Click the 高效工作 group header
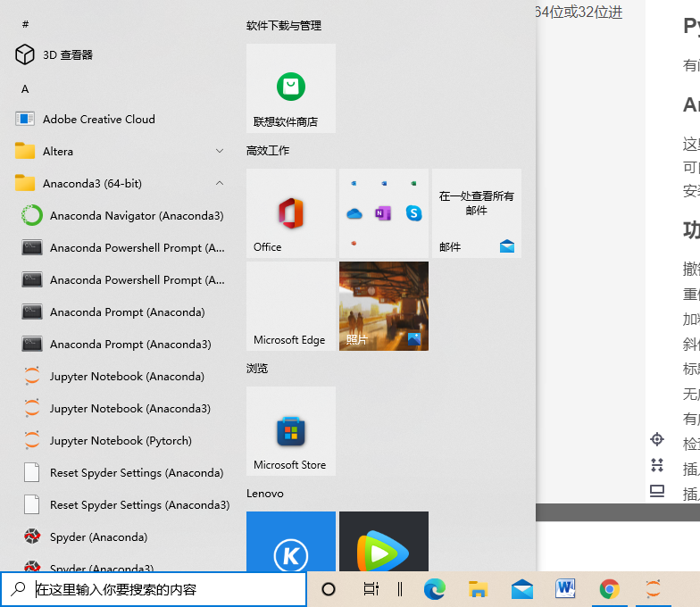This screenshot has width=700, height=607. [268, 150]
